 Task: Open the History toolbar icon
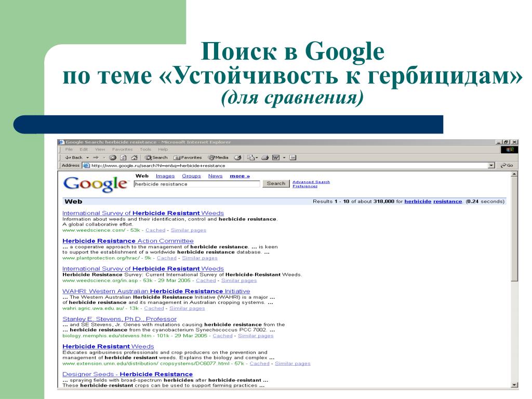click(x=238, y=157)
